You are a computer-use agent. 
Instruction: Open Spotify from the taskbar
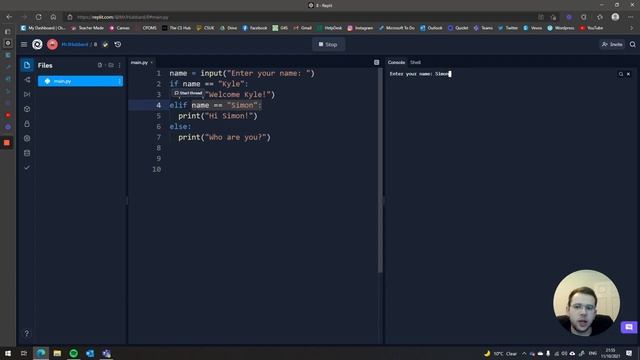click(74, 353)
